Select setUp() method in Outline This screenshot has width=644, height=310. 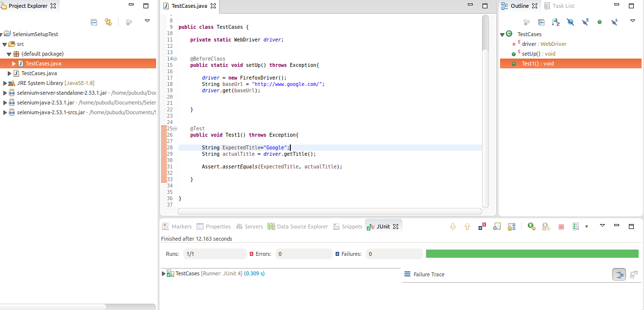pyautogui.click(x=538, y=54)
